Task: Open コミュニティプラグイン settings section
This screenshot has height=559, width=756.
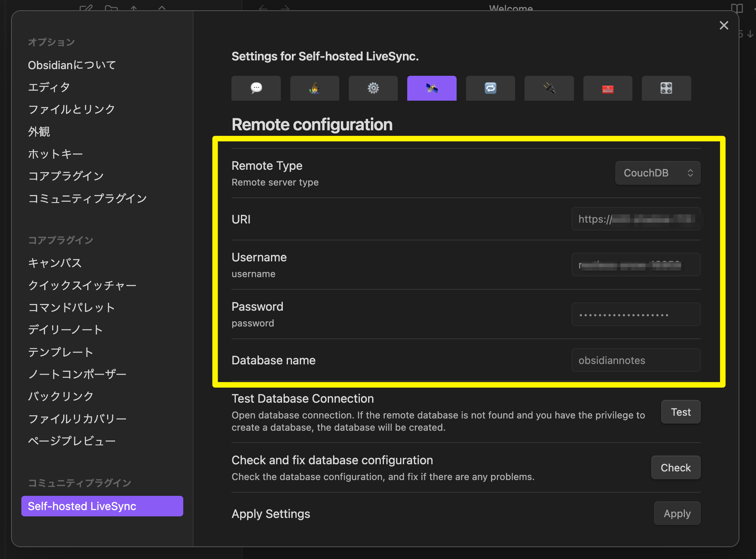Action: click(87, 199)
